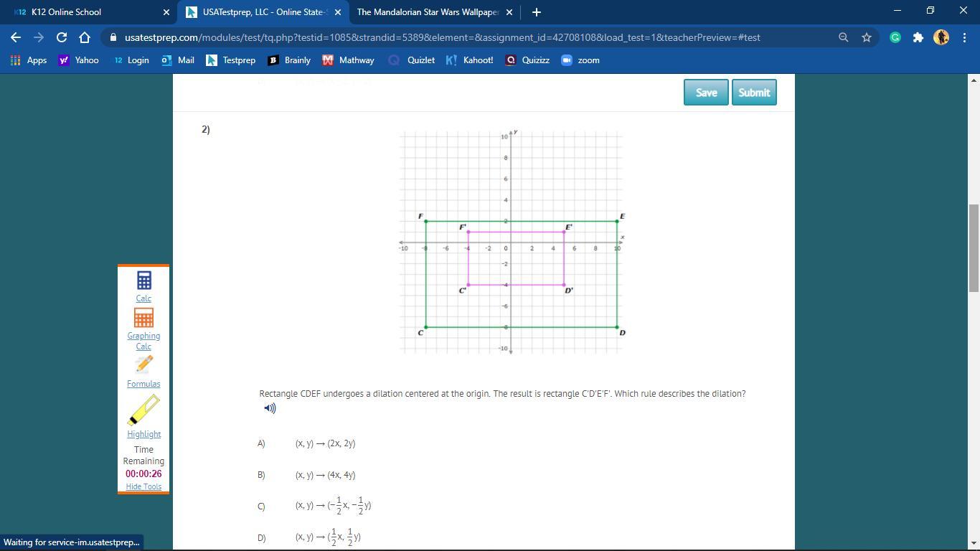Click the Hide Tools link
The height and width of the screenshot is (551, 980).
[143, 486]
